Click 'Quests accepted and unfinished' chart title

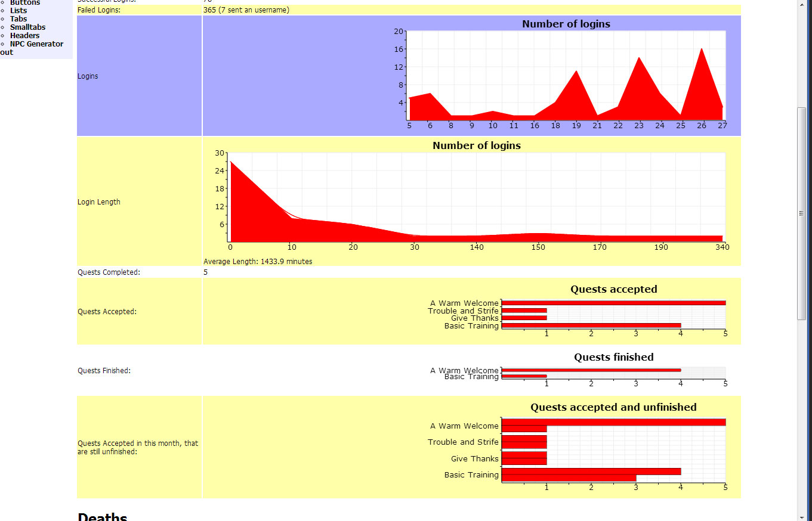(x=613, y=407)
